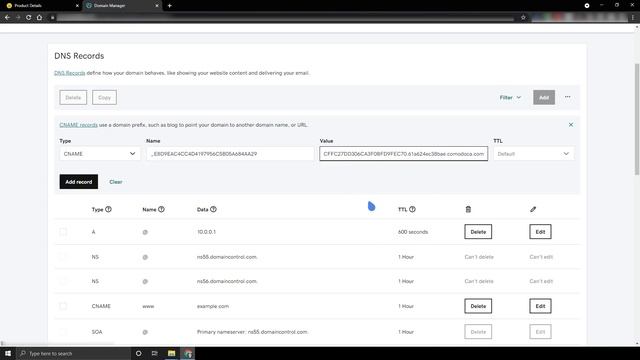The width and height of the screenshot is (640, 360).
Task: Click the grey Add button
Action: point(544,98)
